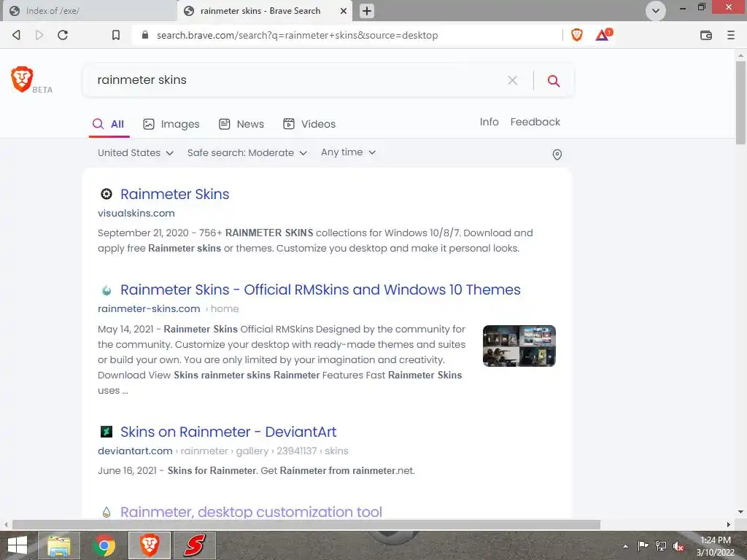This screenshot has height=560, width=747.
Task: Open Brave Rewards triangle icon
Action: click(603, 35)
